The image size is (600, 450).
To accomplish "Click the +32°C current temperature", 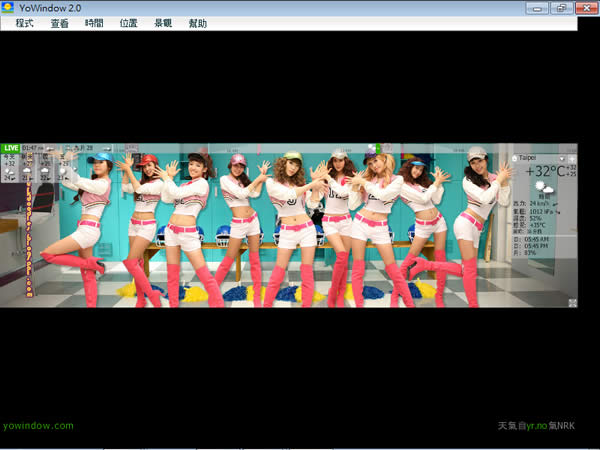I will tap(545, 171).
